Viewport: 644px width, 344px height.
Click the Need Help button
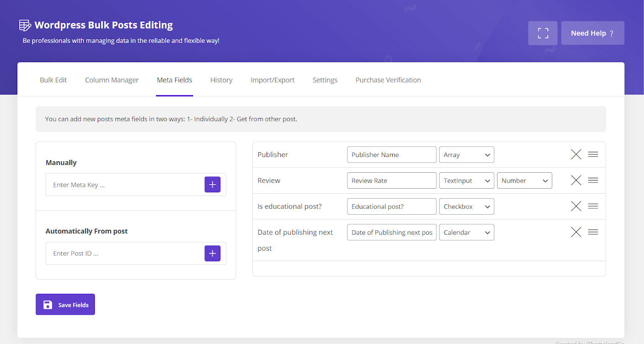(x=593, y=33)
